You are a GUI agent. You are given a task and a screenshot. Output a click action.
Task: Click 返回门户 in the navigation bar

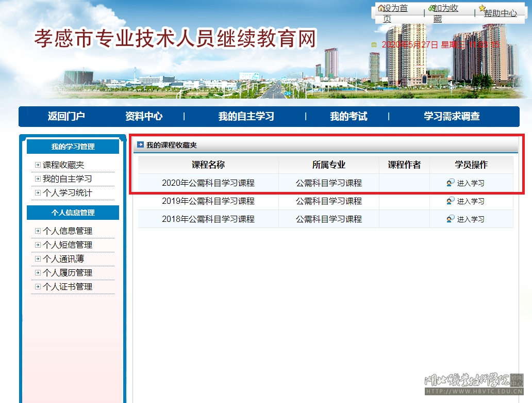tap(66, 117)
